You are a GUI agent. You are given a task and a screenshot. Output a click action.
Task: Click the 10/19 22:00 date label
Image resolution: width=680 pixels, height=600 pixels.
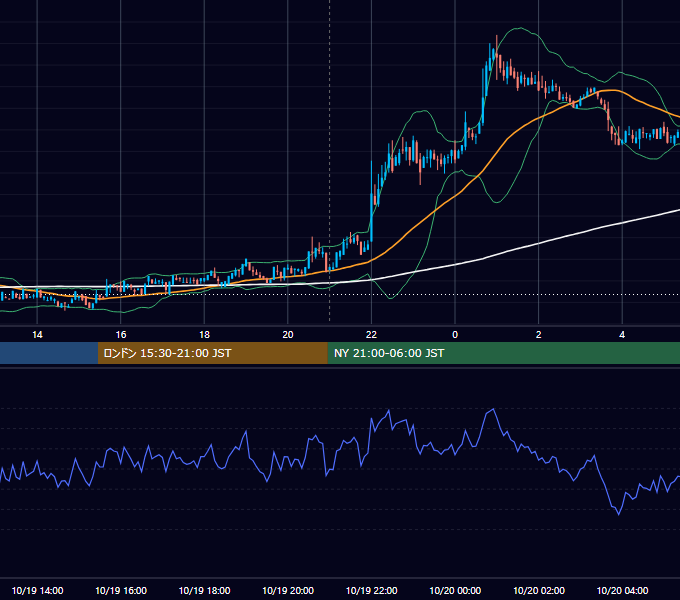pos(371,590)
